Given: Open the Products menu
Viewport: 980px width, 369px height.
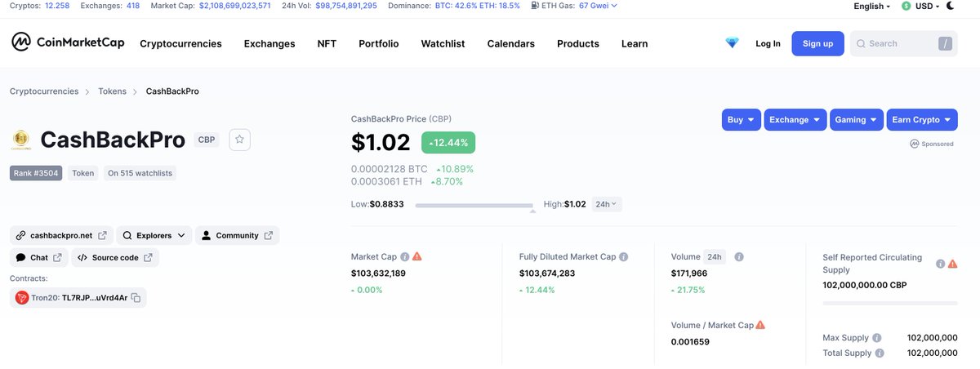Looking at the screenshot, I should tap(578, 43).
